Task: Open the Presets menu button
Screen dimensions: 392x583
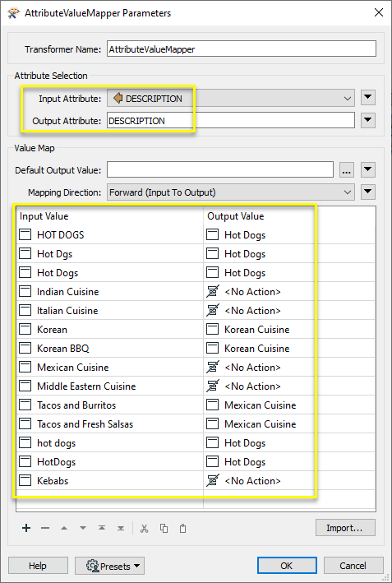Action: 109,566
